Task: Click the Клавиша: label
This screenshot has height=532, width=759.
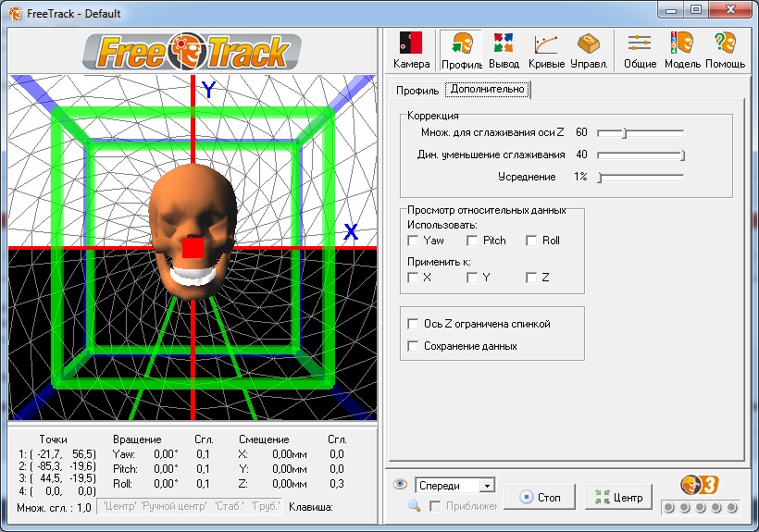Action: pyautogui.click(x=310, y=507)
